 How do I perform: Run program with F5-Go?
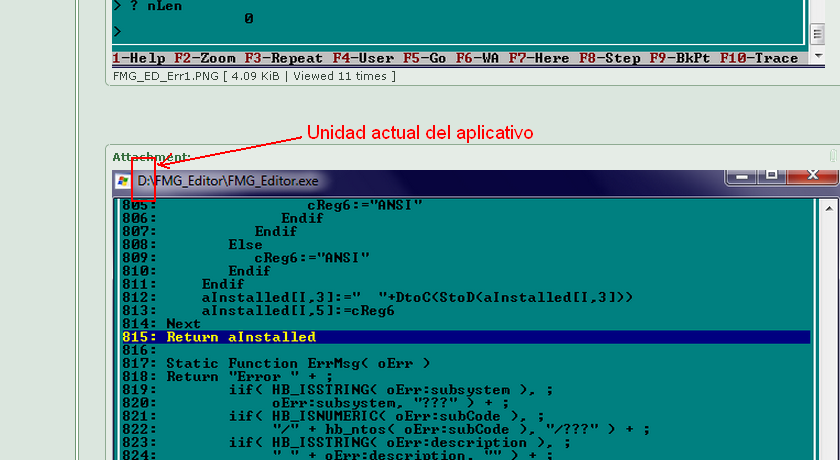pyautogui.click(x=425, y=58)
